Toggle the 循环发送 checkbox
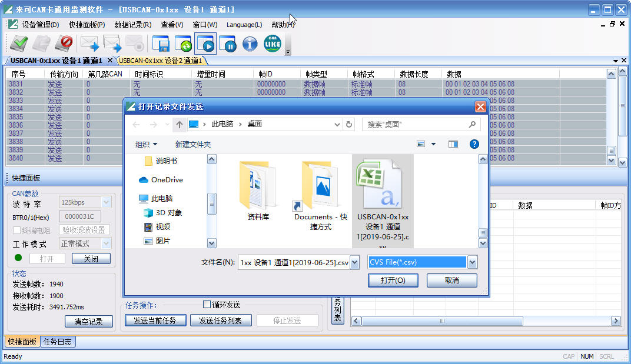Screen dimensions: 631x364 [207, 305]
